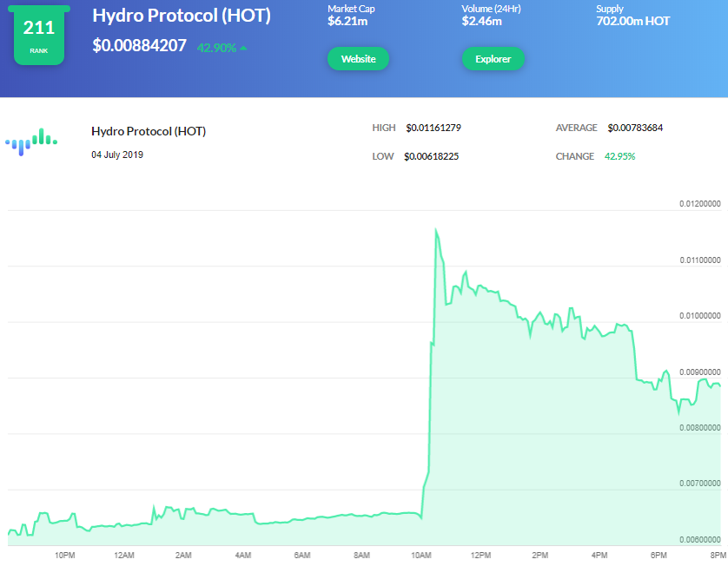
Task: Click the CHANGE value 42.95%
Action: pos(619,157)
